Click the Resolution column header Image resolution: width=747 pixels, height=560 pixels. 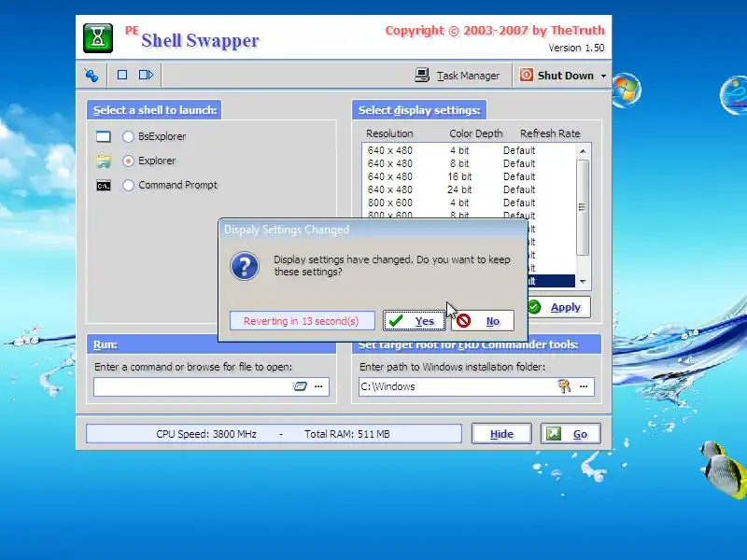(x=389, y=133)
